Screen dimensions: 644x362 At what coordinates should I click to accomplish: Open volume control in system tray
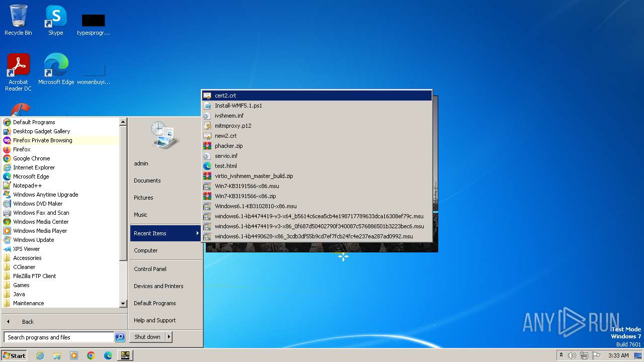[x=572, y=355]
